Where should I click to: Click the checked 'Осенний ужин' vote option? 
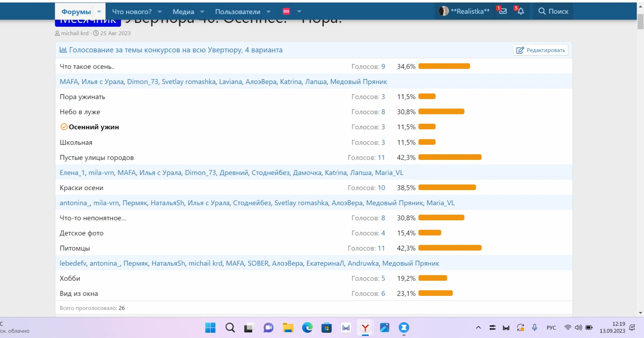click(x=93, y=127)
